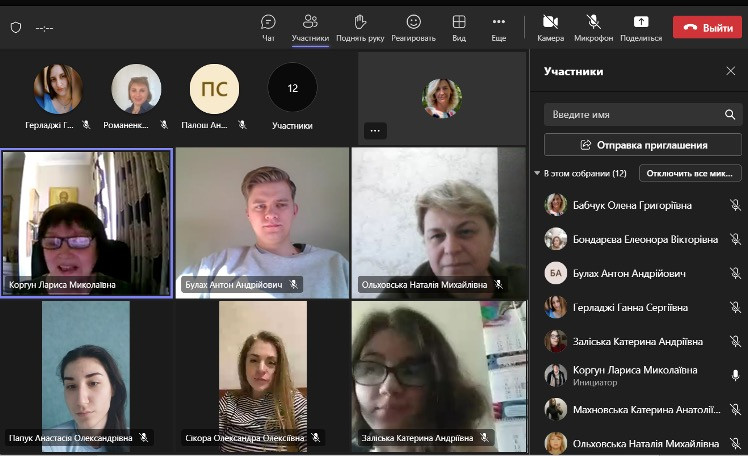Toggle the Участники participants panel button
Screen dimensions: 748x456
(310, 28)
